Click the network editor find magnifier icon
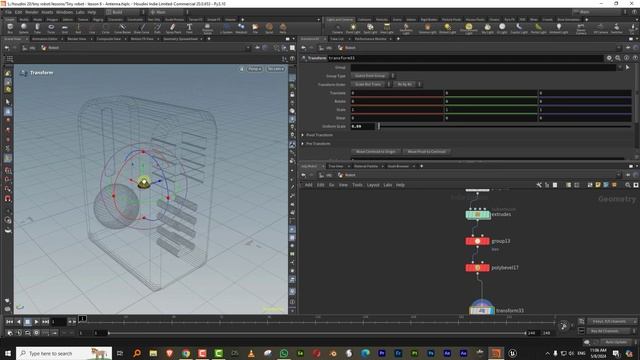Viewport: 640px width, 360px height. pos(628,185)
